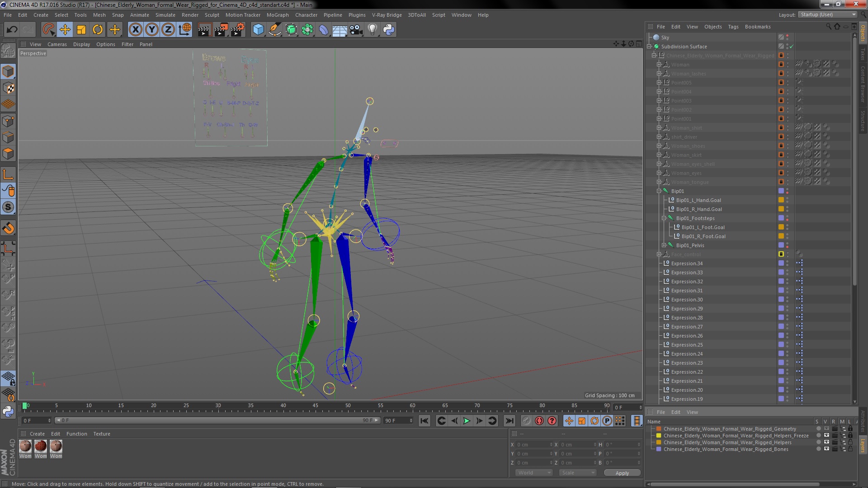Add a Cube primitive object
This screenshot has height=488, width=868.
(x=258, y=30)
